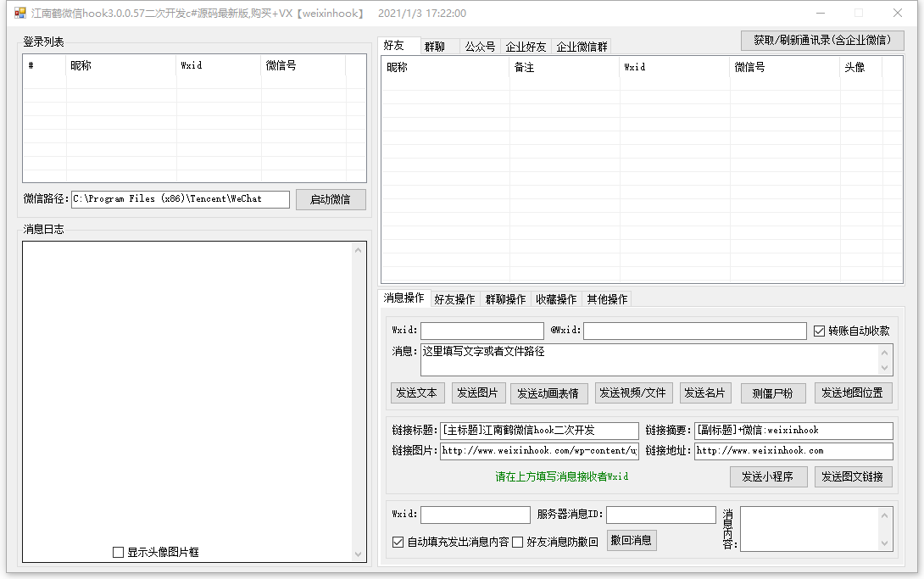
Task: Click the Wxid field in message section
Action: point(482,331)
